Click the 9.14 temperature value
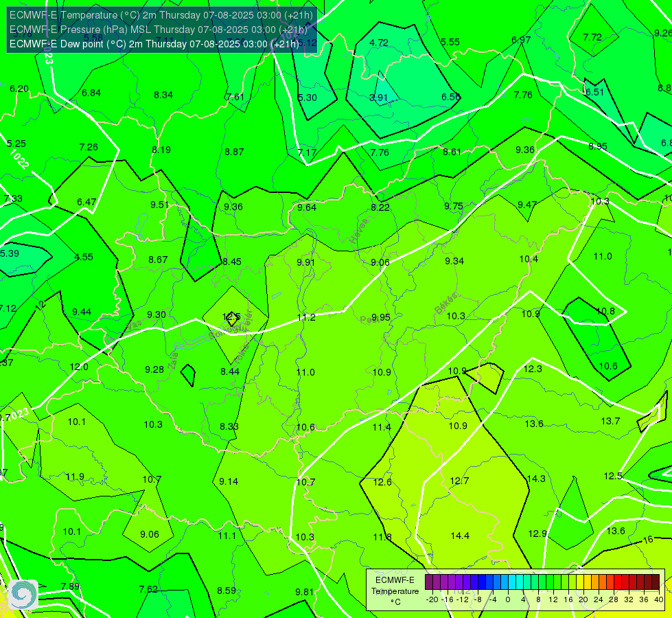This screenshot has height=618, width=672. click(x=229, y=481)
